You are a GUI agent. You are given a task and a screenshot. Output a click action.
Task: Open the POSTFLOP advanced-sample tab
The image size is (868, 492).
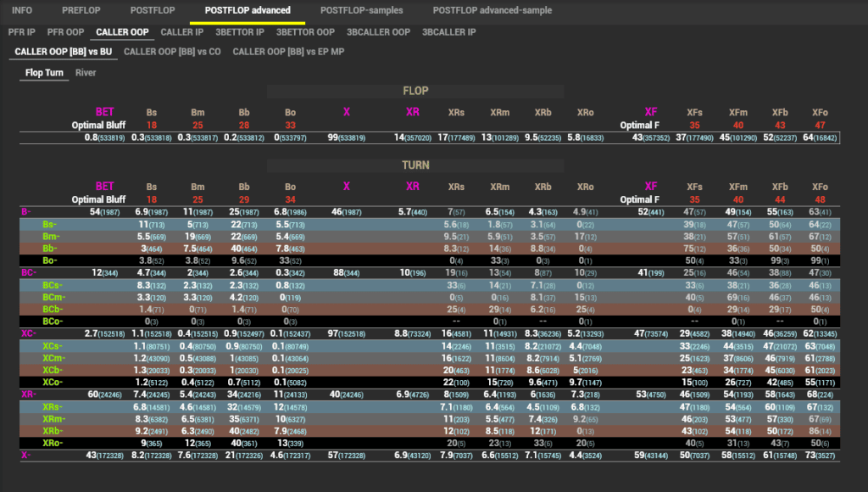(492, 10)
